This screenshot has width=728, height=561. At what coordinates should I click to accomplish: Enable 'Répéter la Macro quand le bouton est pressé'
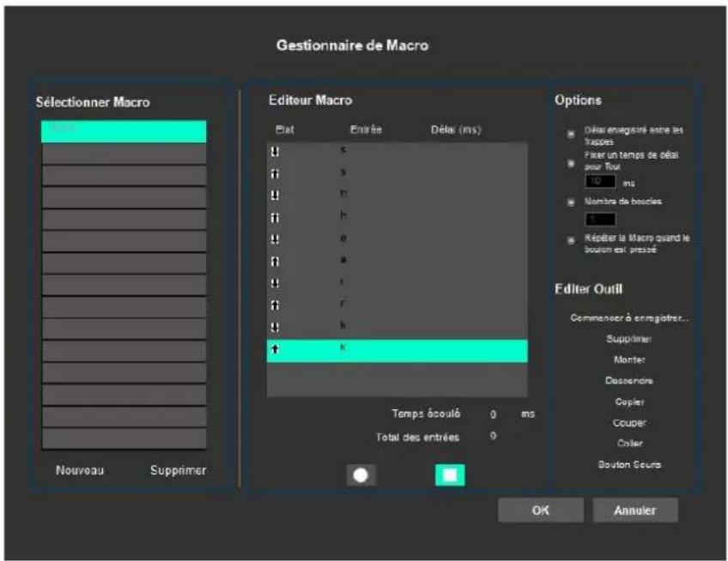(x=571, y=240)
